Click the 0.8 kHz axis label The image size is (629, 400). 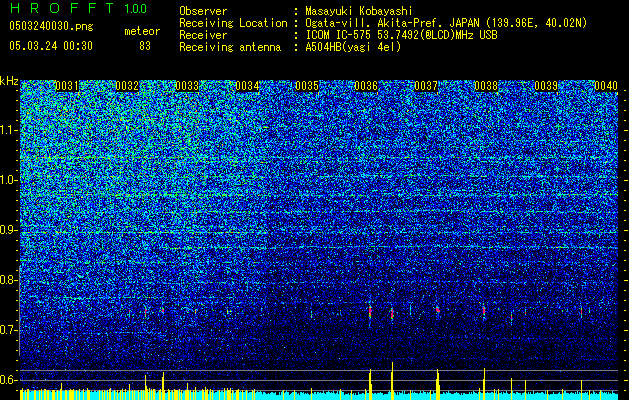pyautogui.click(x=8, y=280)
